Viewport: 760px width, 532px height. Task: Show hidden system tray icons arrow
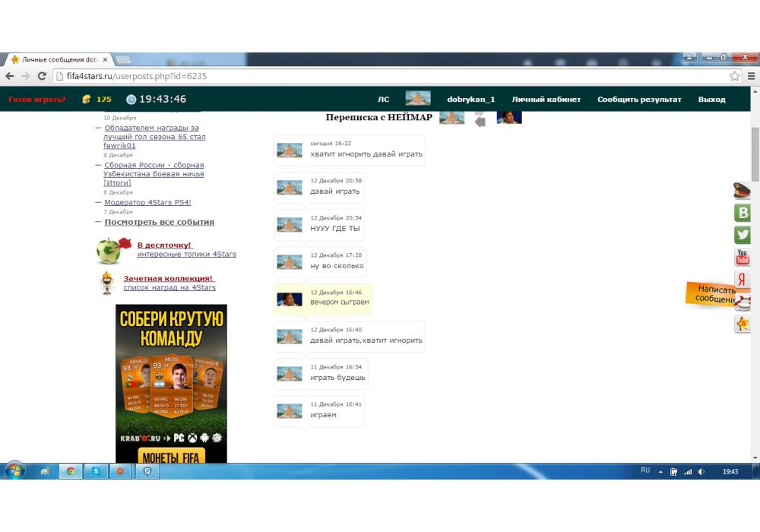click(660, 471)
